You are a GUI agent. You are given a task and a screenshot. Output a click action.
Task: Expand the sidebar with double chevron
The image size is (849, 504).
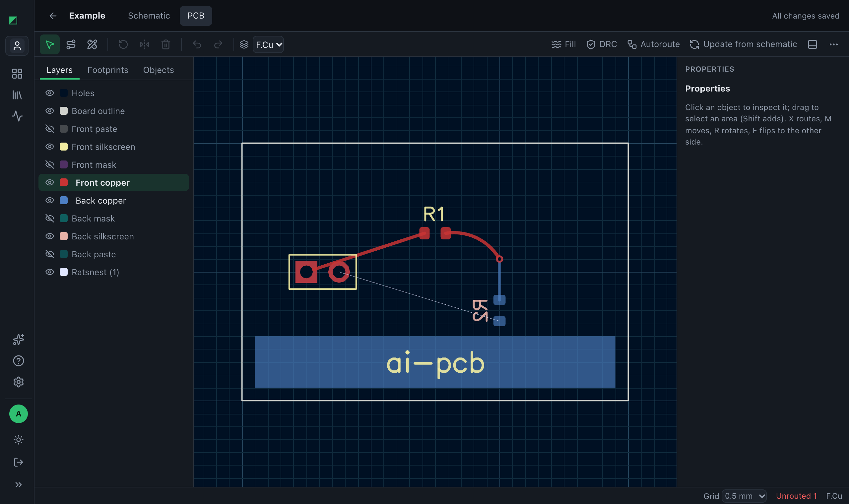18,485
